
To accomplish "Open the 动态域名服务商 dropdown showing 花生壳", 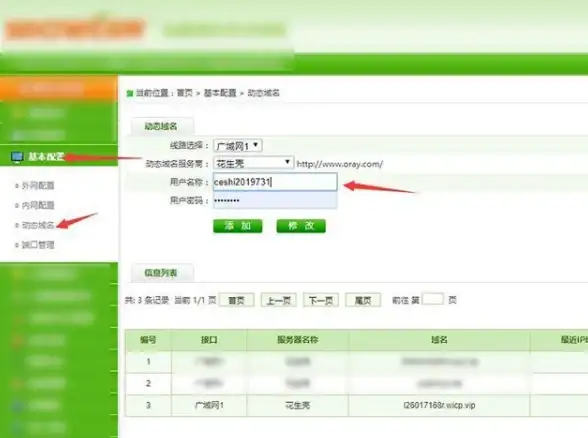I will [254, 163].
